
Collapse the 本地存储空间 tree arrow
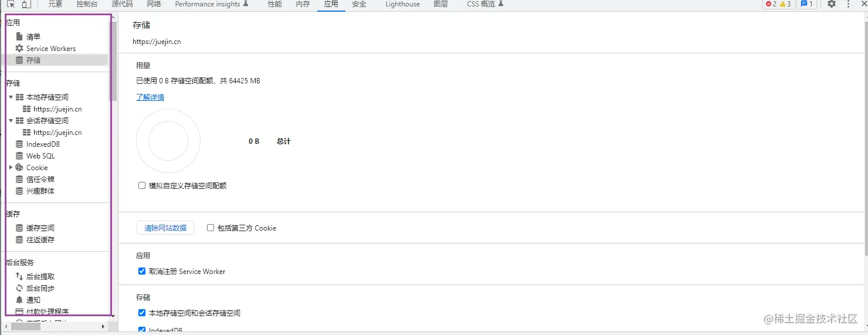point(11,97)
